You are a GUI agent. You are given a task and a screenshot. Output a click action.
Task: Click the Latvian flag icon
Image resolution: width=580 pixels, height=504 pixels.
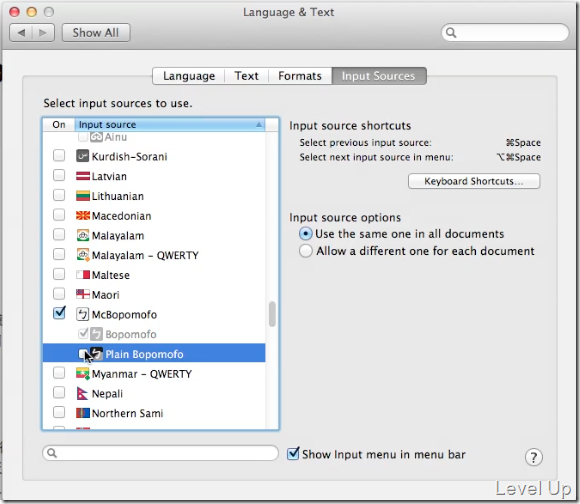point(83,176)
